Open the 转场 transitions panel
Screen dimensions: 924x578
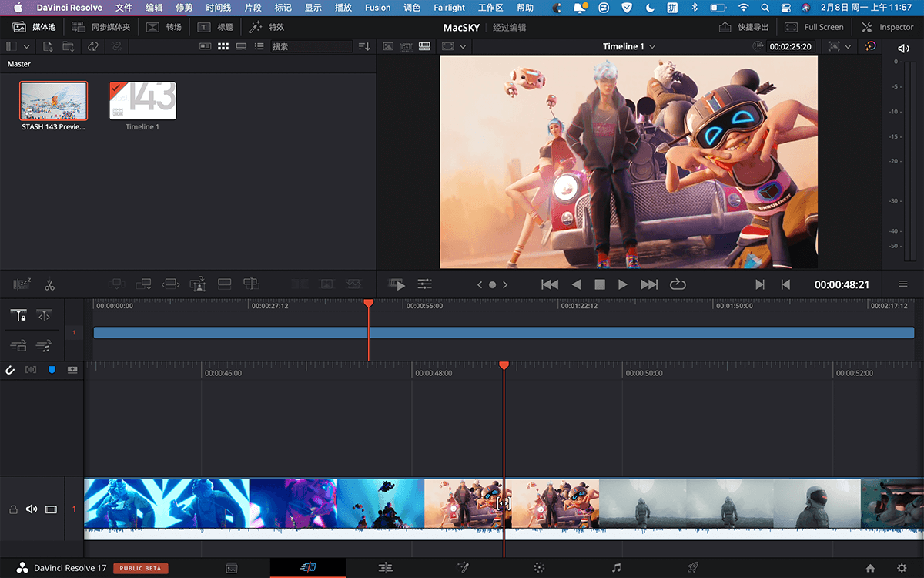pos(164,27)
